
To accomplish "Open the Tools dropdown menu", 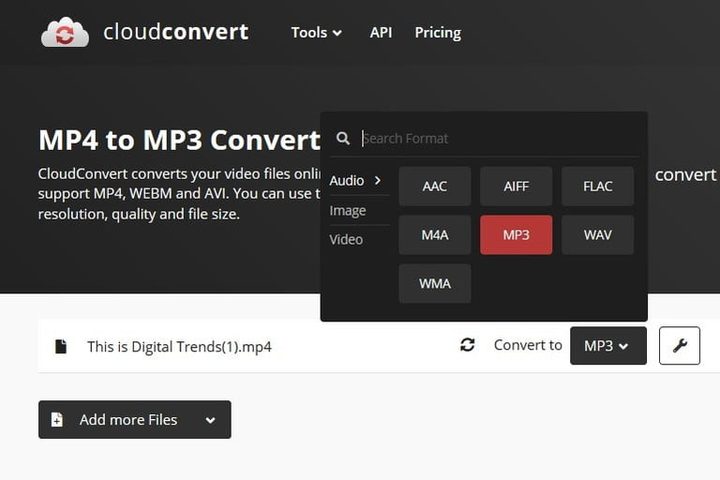I will point(316,32).
